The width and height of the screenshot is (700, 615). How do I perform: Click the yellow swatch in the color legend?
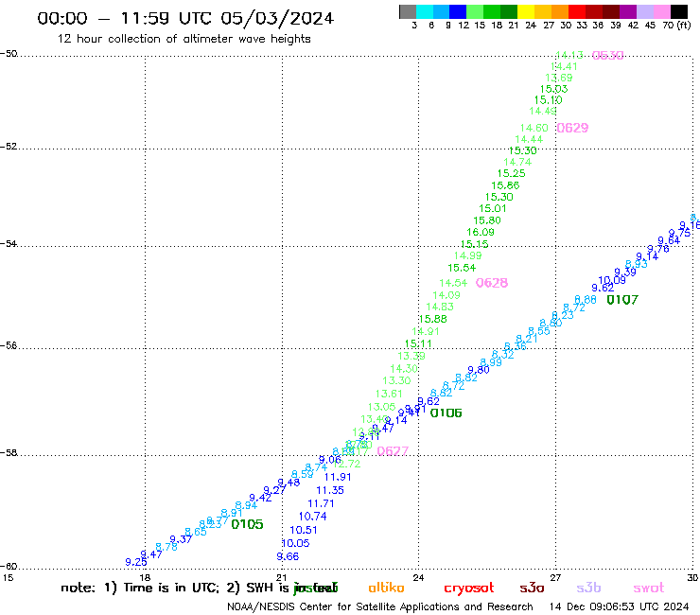526,11
